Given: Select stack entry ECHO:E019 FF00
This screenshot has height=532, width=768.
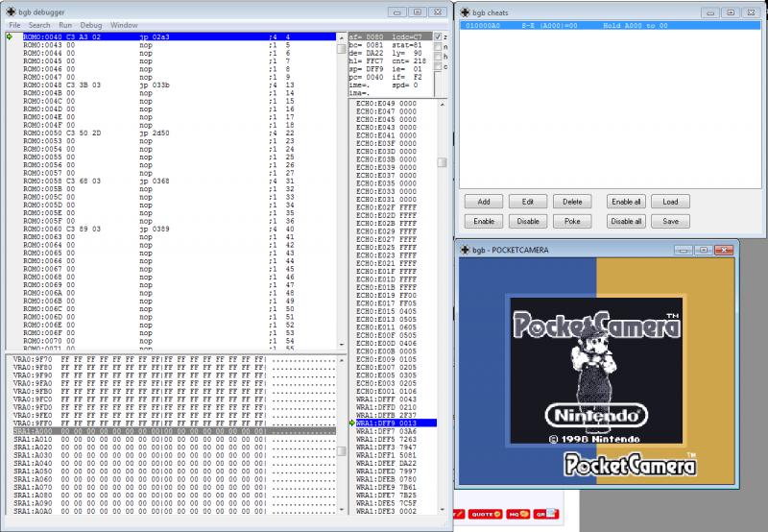Looking at the screenshot, I should click(396, 296).
